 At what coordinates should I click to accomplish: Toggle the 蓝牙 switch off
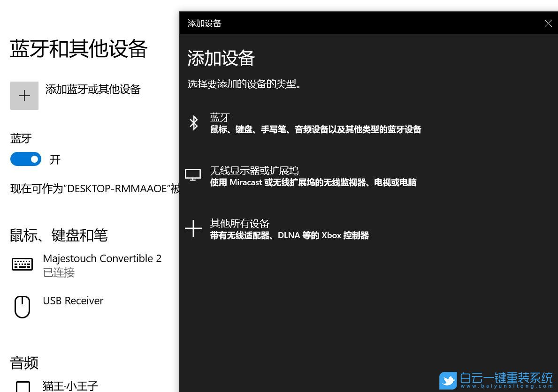click(x=26, y=159)
